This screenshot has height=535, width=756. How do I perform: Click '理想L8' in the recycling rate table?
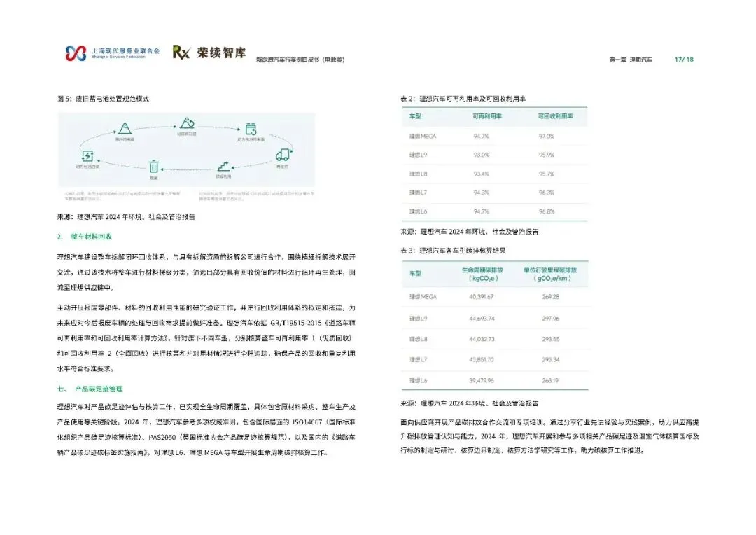point(418,174)
